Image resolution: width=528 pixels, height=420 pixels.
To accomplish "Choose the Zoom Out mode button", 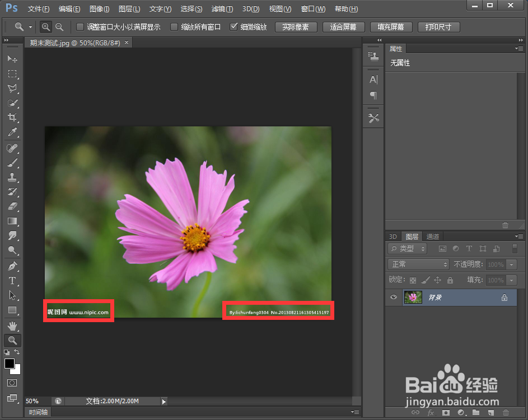I will pyautogui.click(x=59, y=27).
